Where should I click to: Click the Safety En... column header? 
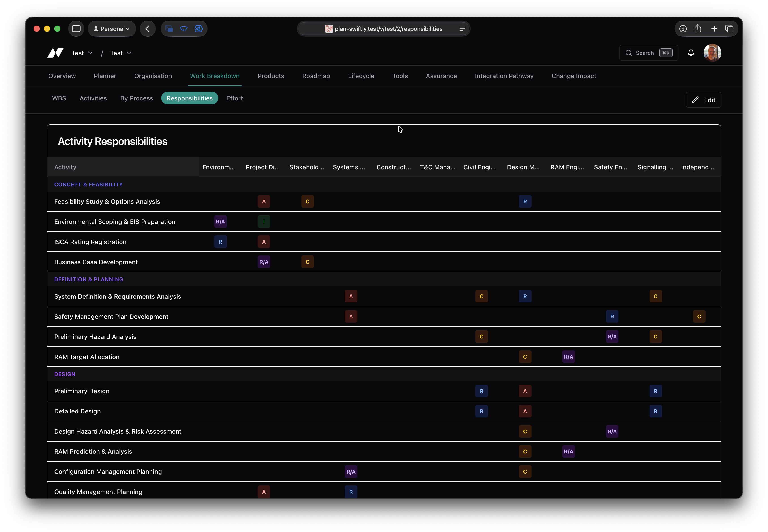(x=611, y=167)
